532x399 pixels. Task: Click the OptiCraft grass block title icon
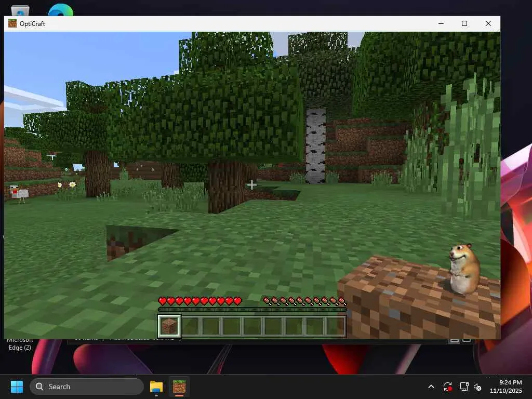click(x=12, y=23)
